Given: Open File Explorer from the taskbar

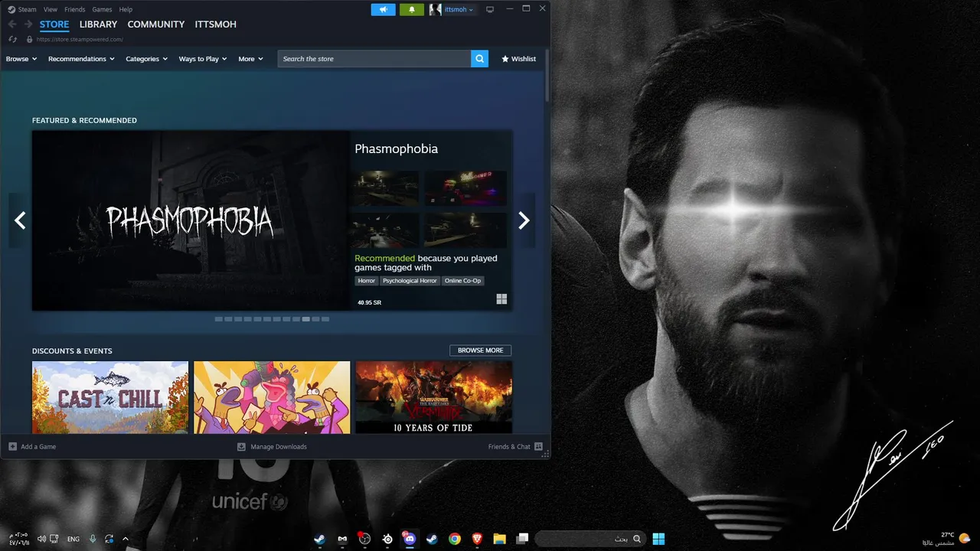Looking at the screenshot, I should [x=499, y=539].
